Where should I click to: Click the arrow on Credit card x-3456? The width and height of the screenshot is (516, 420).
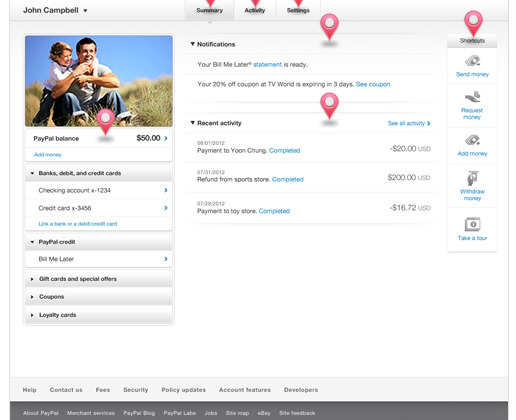pyautogui.click(x=166, y=208)
